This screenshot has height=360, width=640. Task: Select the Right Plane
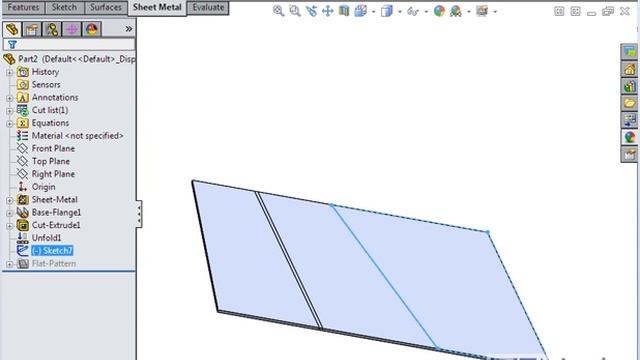53,174
